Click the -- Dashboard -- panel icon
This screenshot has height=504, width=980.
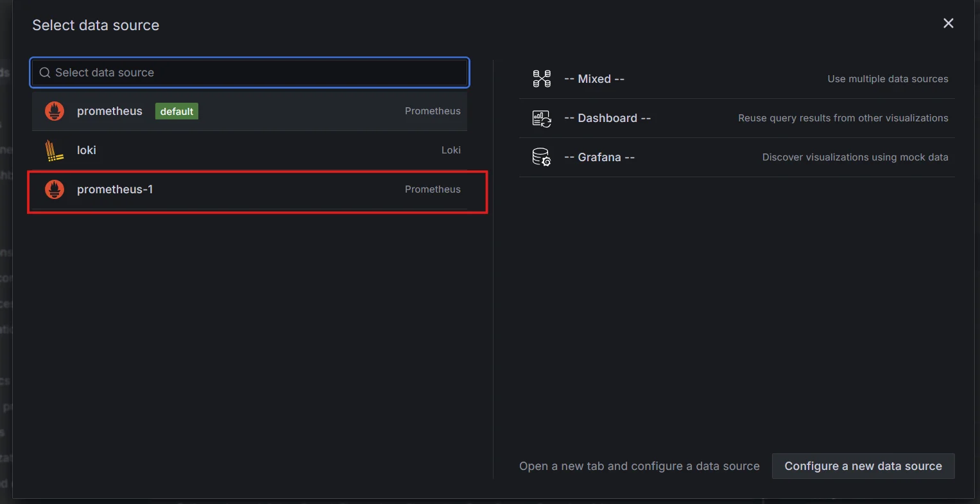pos(541,117)
